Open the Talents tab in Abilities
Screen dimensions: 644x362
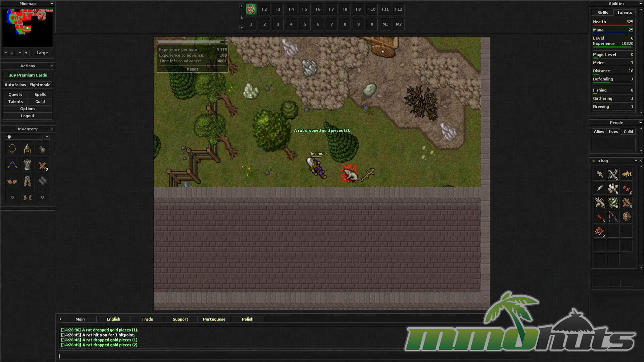624,12
